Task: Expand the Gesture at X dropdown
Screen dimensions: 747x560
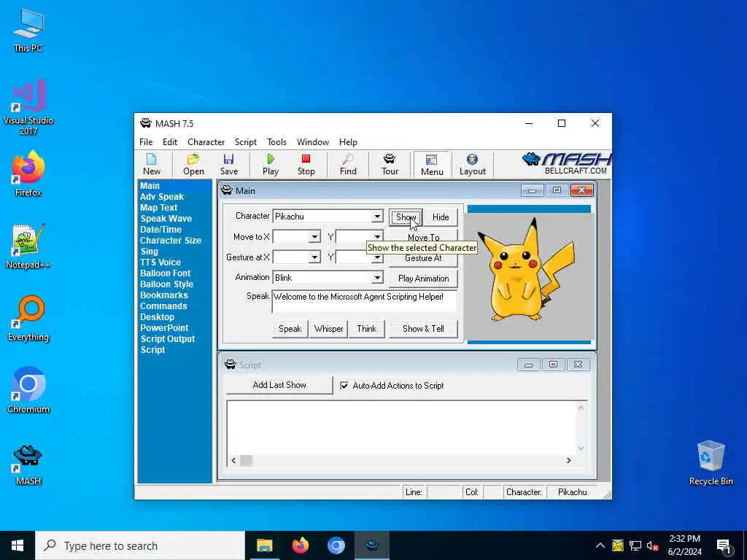Action: [314, 257]
